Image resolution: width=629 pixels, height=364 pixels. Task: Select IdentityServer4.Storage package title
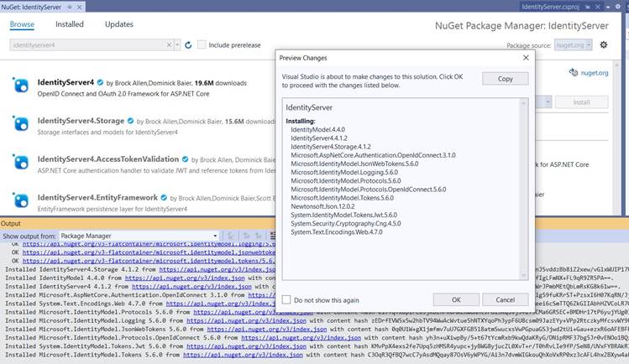pos(81,121)
